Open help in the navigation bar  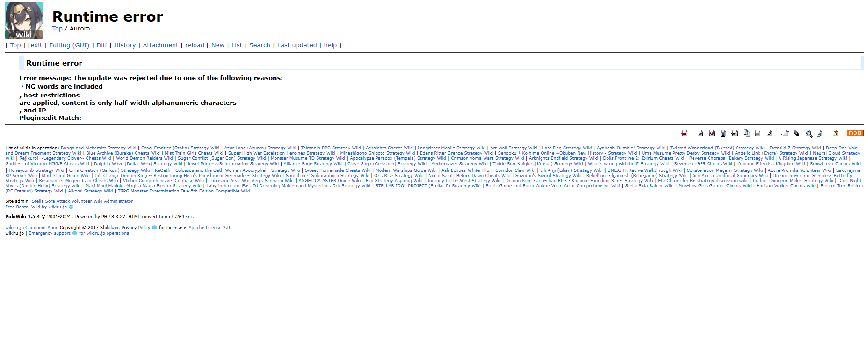(330, 45)
